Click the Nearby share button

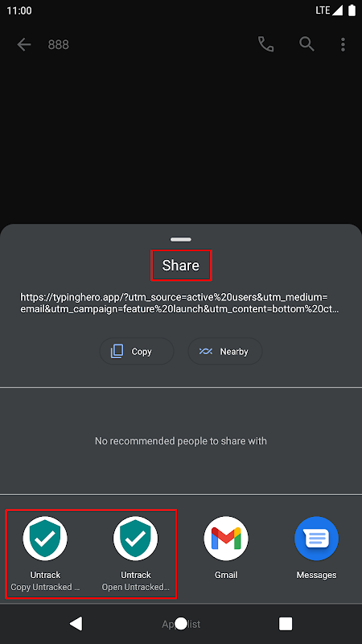click(225, 352)
